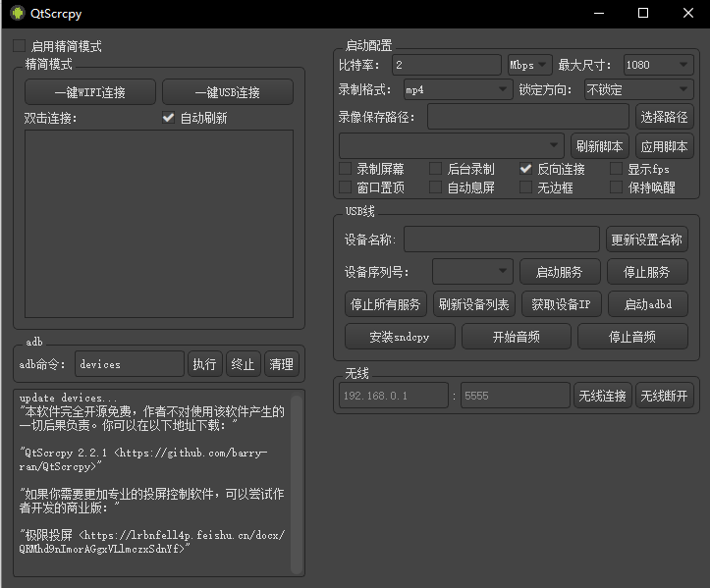The image size is (710, 588).
Task: Click the 设备名称 input field
Action: point(502,239)
